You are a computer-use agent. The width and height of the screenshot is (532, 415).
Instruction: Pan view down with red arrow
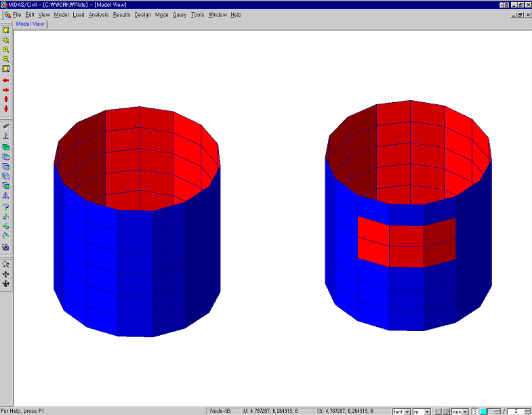pos(6,108)
